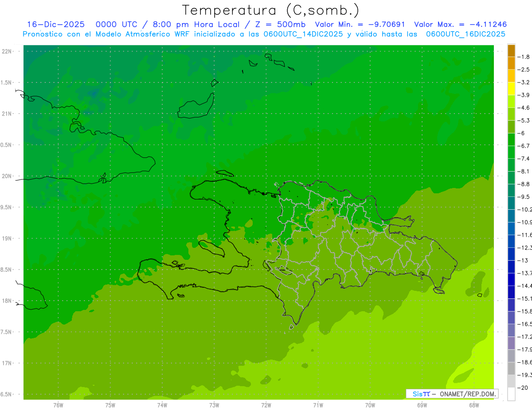Click the "0600UTC_16DIC2025" text ending the forecast line
This screenshot has height=411, width=532.
click(465, 34)
